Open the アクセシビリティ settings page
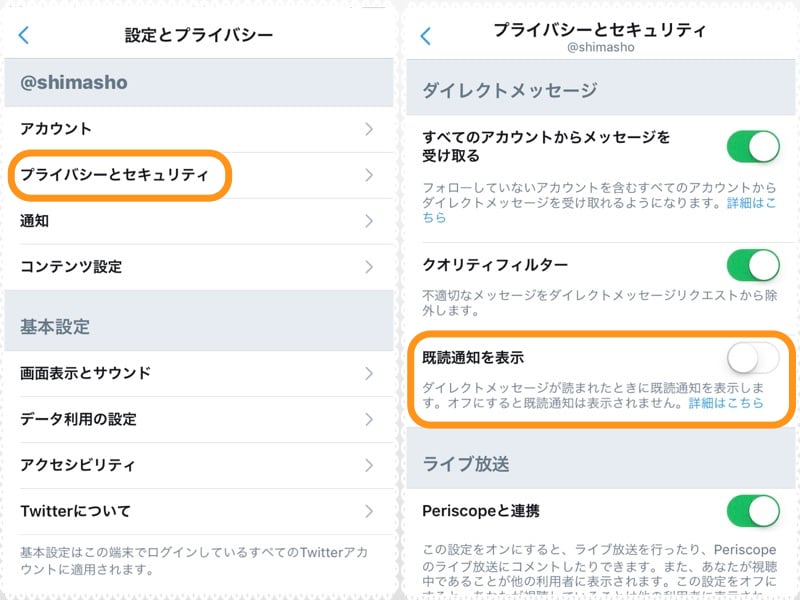Screen dimensions: 800x600 [x=120, y=465]
